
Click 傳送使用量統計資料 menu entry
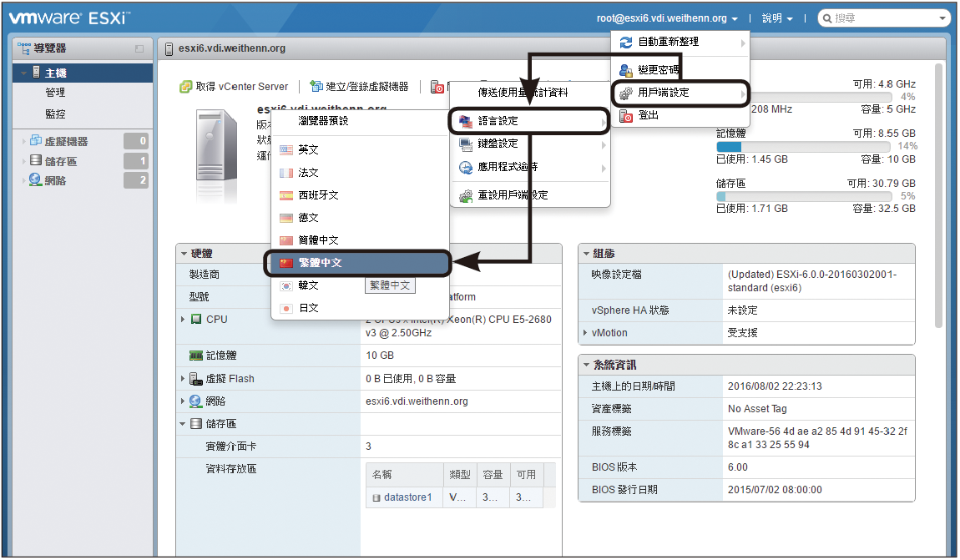click(x=529, y=93)
